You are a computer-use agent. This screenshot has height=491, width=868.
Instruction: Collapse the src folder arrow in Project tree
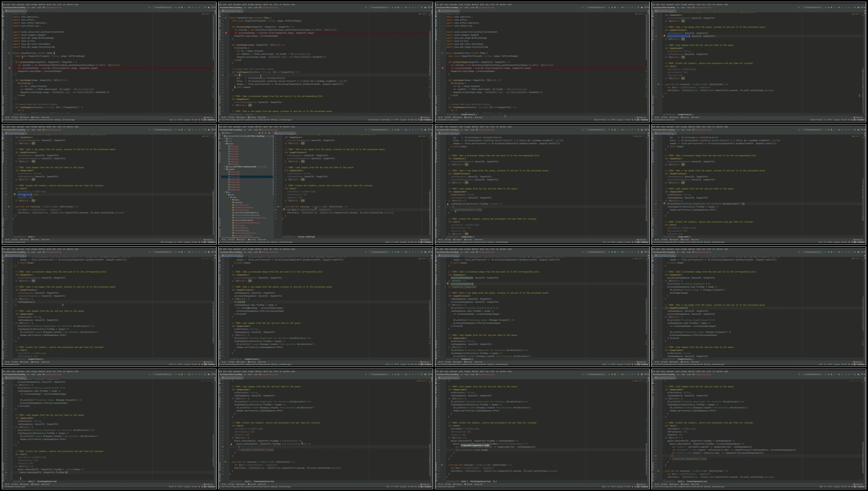[x=224, y=192]
